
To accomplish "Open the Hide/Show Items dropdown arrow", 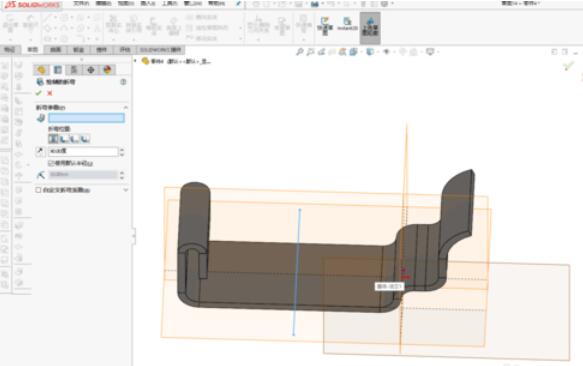I will pos(393,52).
